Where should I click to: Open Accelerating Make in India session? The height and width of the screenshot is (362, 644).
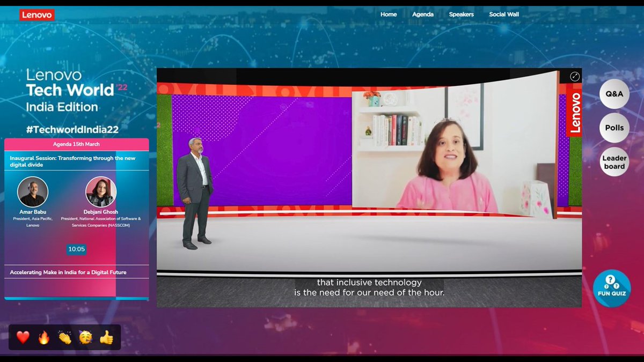click(68, 272)
